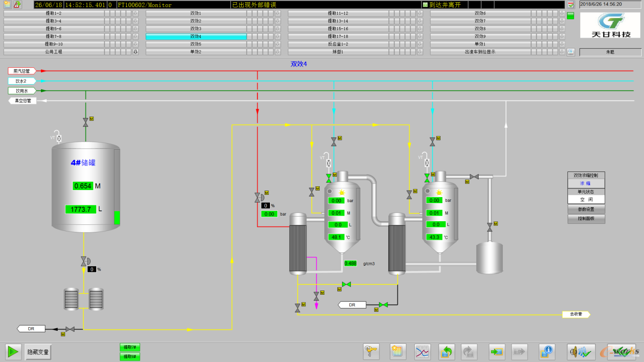
Task: Click the down arrow next to 公用工程
Action: coord(136,52)
